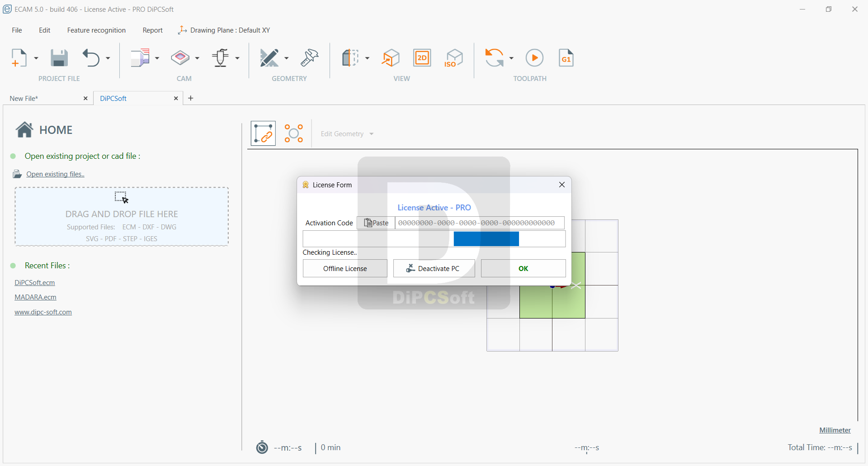
Task: Click the drag and drop file area
Action: click(122, 217)
